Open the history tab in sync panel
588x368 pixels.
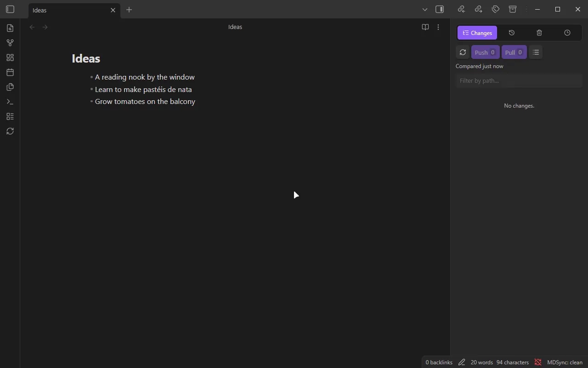click(x=512, y=33)
